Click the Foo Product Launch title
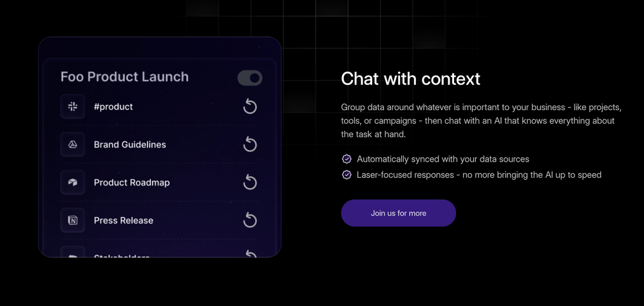Image resolution: width=644 pixels, height=306 pixels. pos(124,77)
